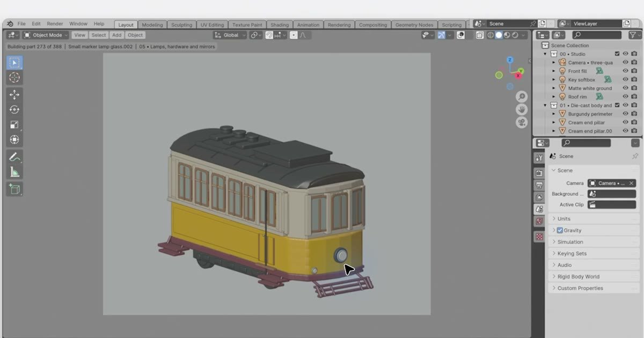Open the Object Mode dropdown
644x338 pixels.
click(46, 35)
